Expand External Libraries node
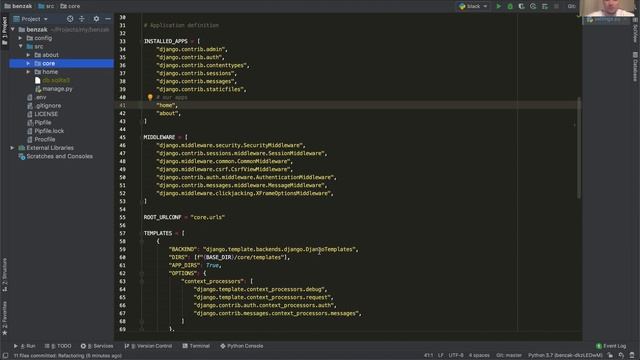Image resolution: width=640 pixels, height=360 pixels. pyautogui.click(x=12, y=148)
